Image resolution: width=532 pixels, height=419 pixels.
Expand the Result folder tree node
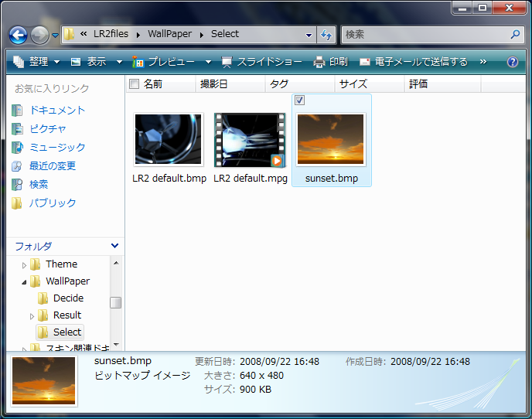[32, 315]
